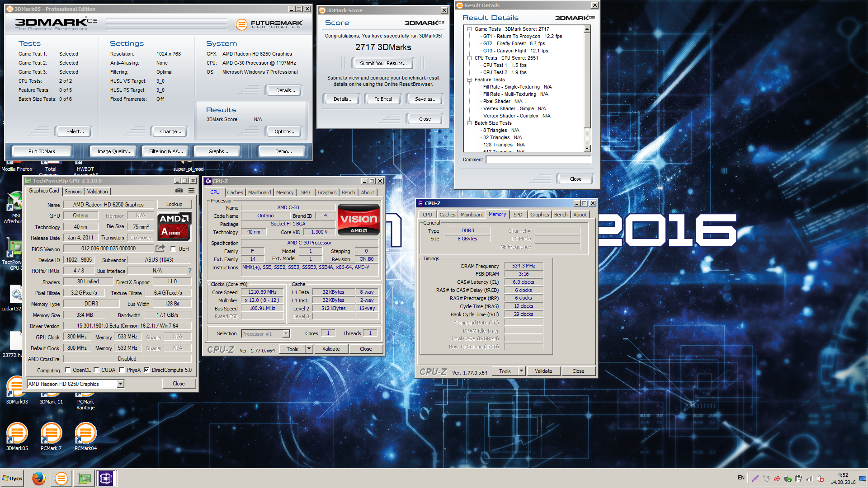Toggle CUDA checkbox in GPU-Z

tap(96, 370)
